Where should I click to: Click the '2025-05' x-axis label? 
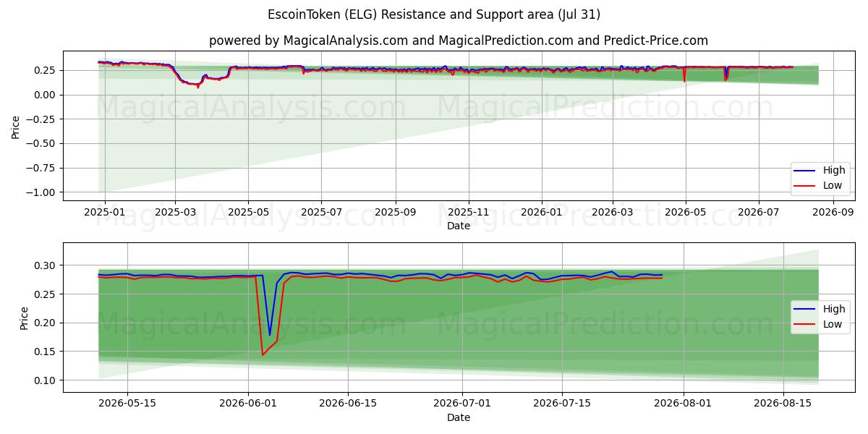click(x=248, y=213)
